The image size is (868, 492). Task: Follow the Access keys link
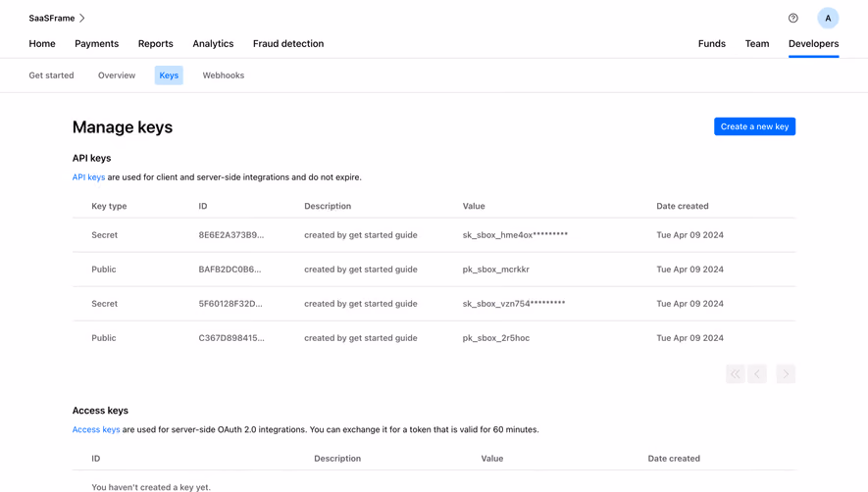pos(96,429)
